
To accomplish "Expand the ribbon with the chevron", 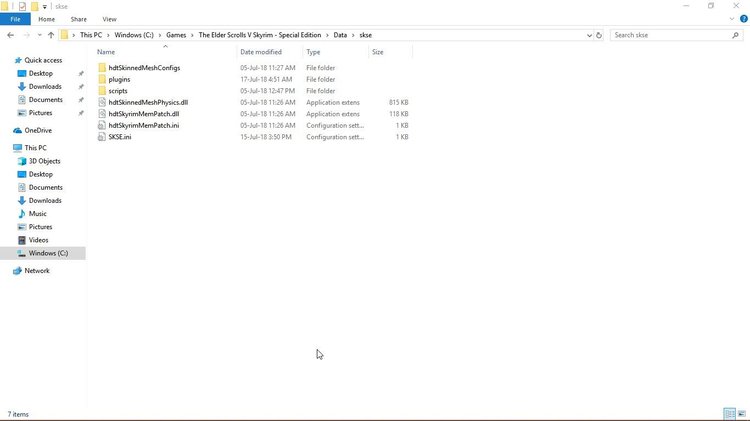I will pos(731,19).
